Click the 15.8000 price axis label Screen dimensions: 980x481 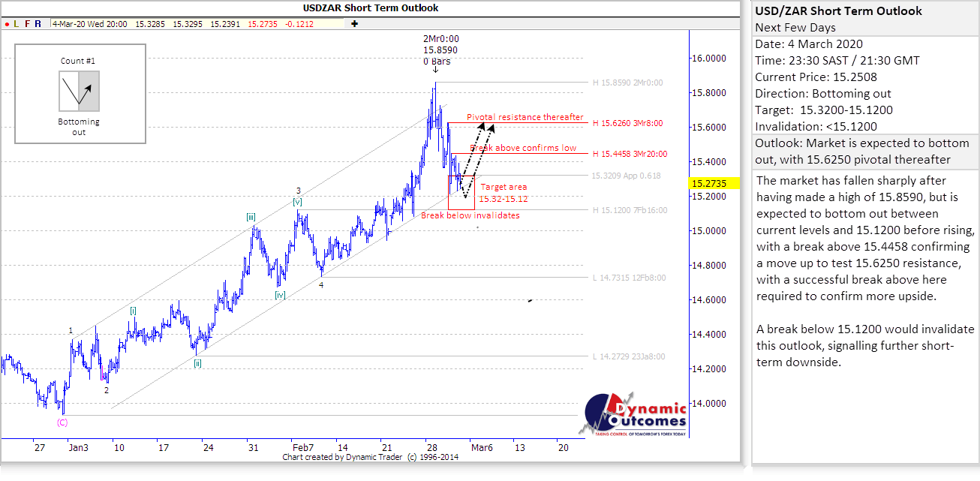click(709, 93)
